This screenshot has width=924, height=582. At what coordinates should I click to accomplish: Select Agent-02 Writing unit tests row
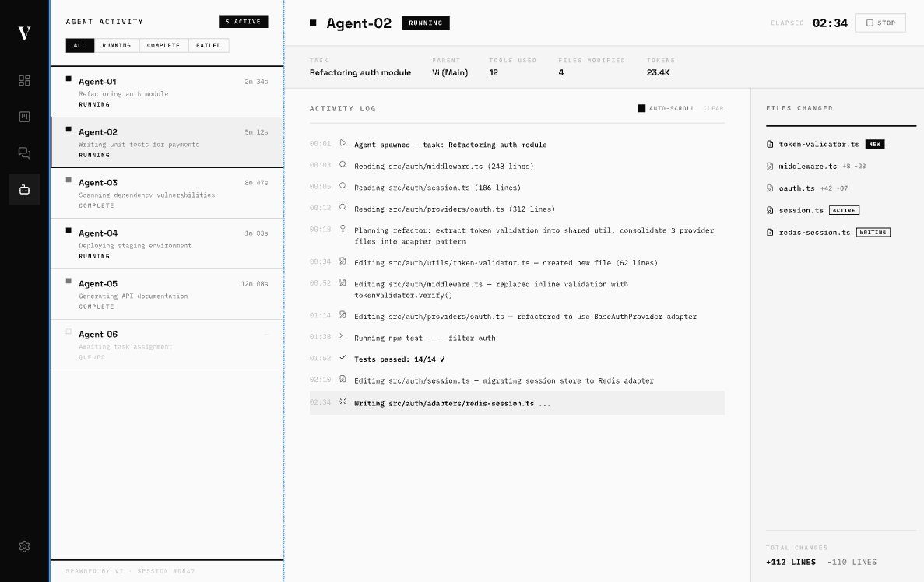pyautogui.click(x=167, y=142)
